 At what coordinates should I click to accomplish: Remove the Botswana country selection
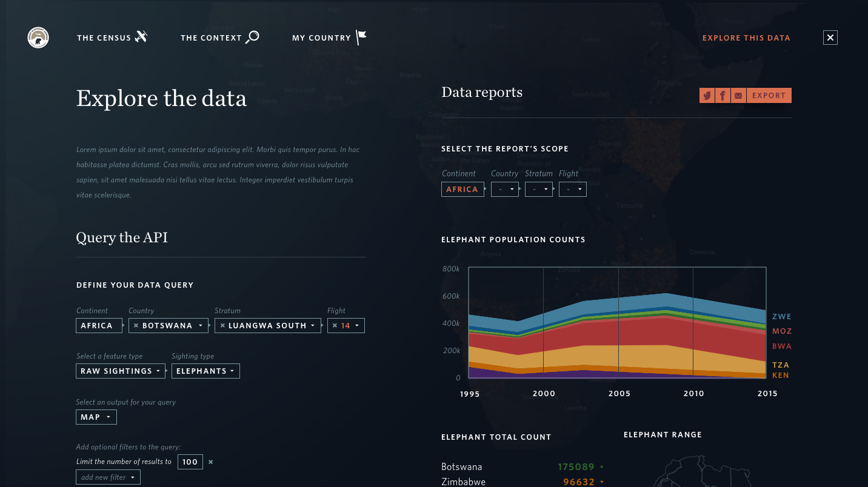(136, 326)
